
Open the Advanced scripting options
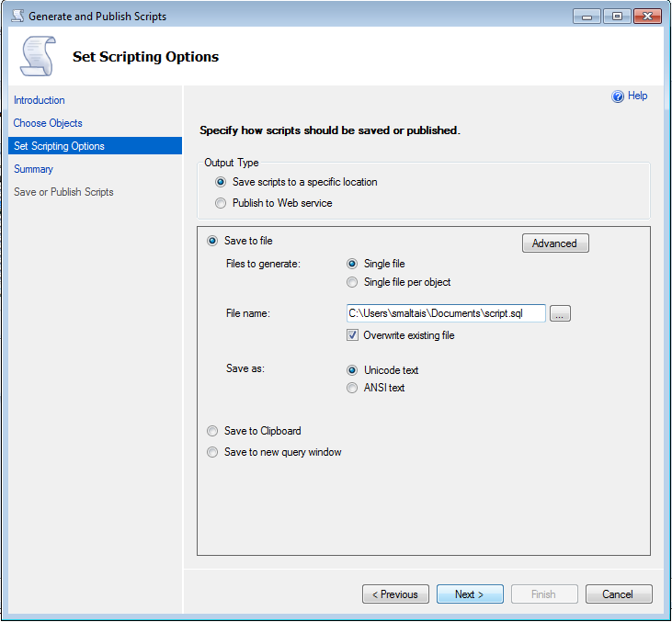click(554, 243)
